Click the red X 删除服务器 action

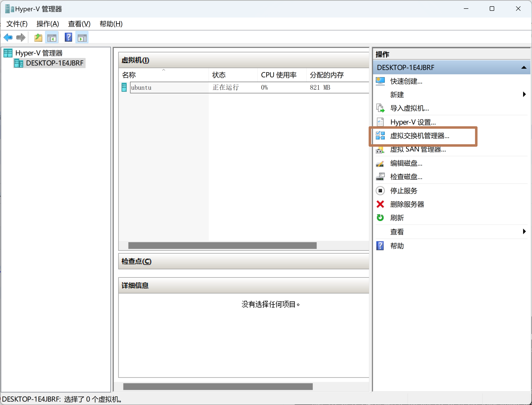tap(407, 204)
